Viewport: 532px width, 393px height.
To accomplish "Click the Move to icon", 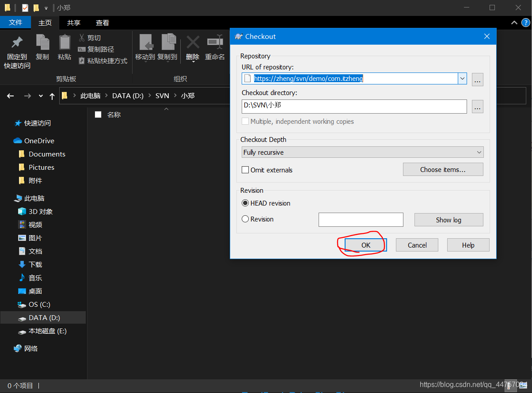I will tap(145, 43).
